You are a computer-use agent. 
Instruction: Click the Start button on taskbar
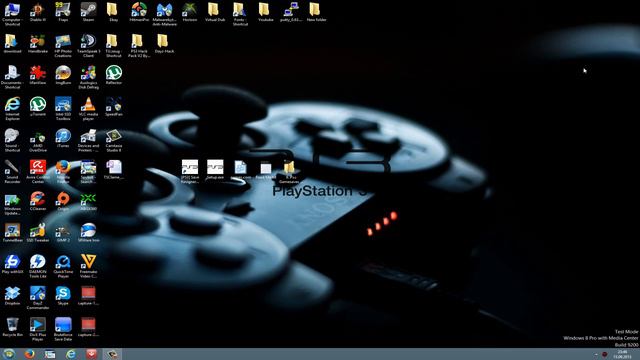tap(9, 354)
